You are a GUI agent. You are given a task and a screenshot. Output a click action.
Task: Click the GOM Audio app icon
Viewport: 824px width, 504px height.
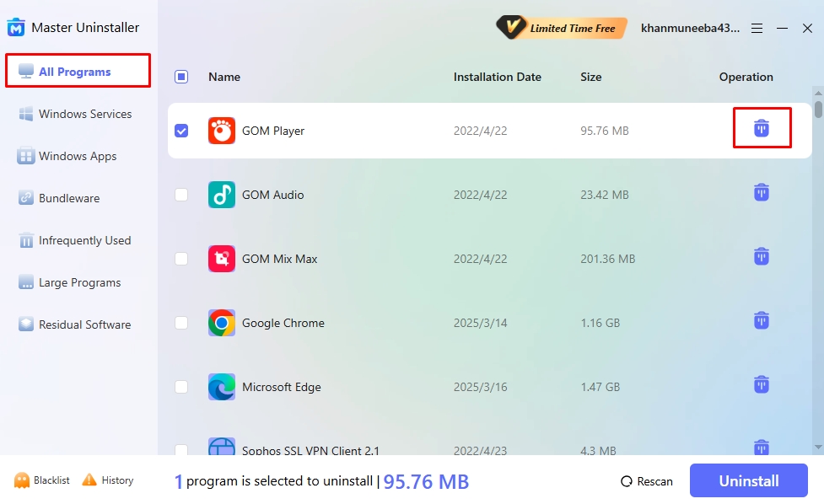[221, 195]
